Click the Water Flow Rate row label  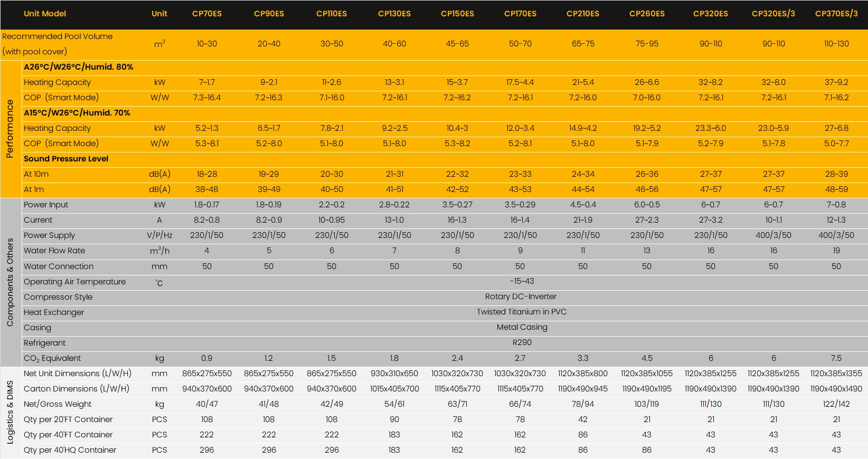54,251
